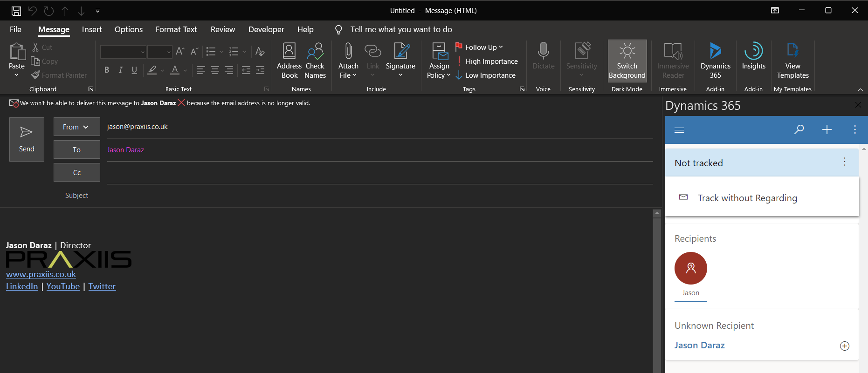Cut the selection
868x373 pixels.
(42, 47)
